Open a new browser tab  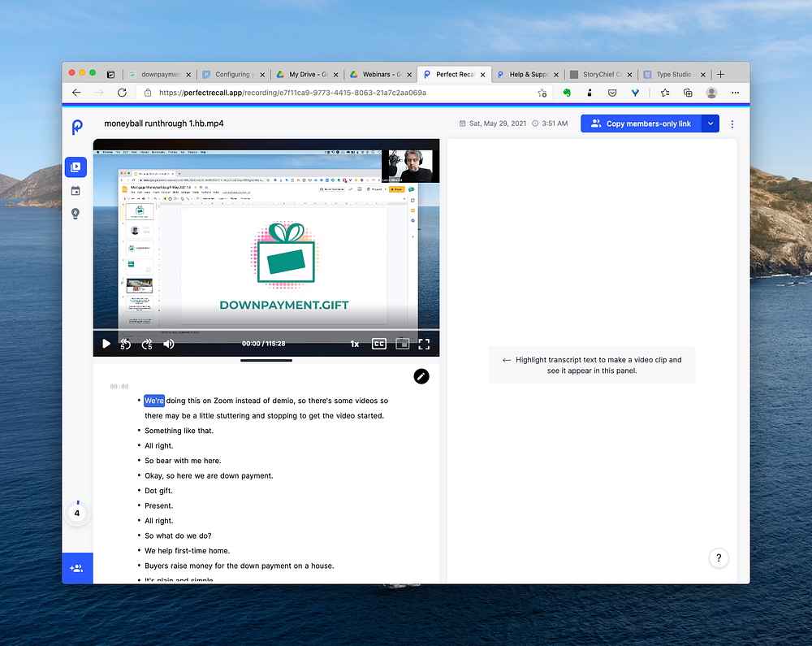pos(720,75)
